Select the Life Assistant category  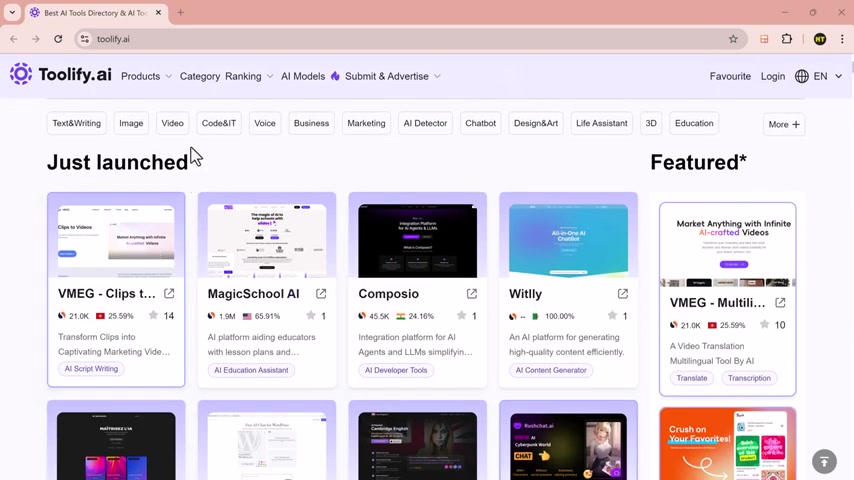click(602, 123)
